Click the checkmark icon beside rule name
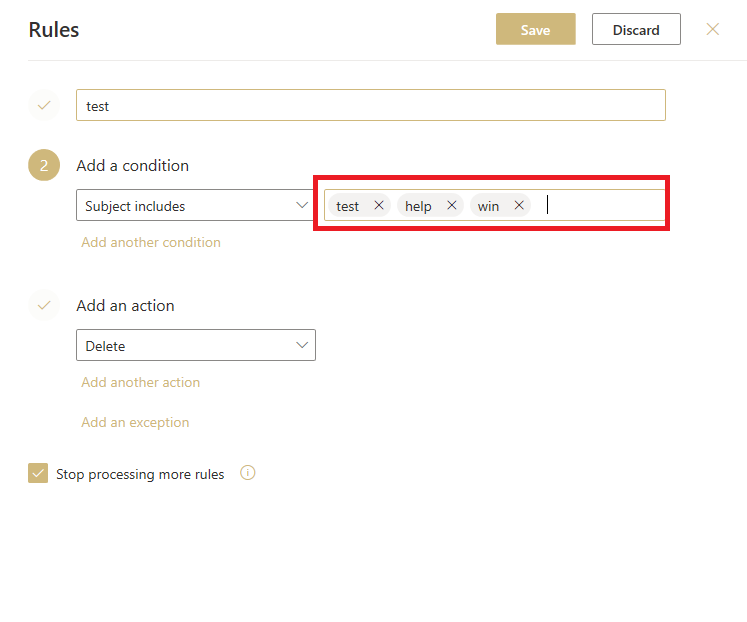This screenshot has height=622, width=747. tap(44, 105)
